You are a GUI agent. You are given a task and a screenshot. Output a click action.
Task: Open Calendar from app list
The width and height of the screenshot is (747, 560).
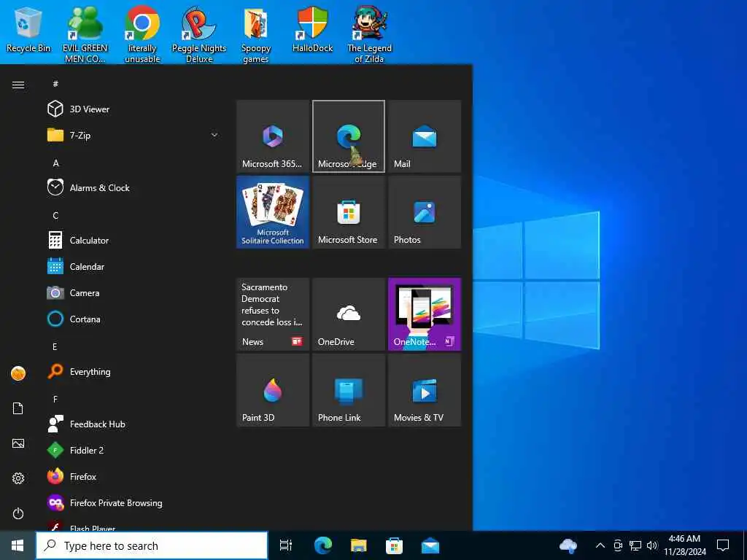tap(133, 267)
